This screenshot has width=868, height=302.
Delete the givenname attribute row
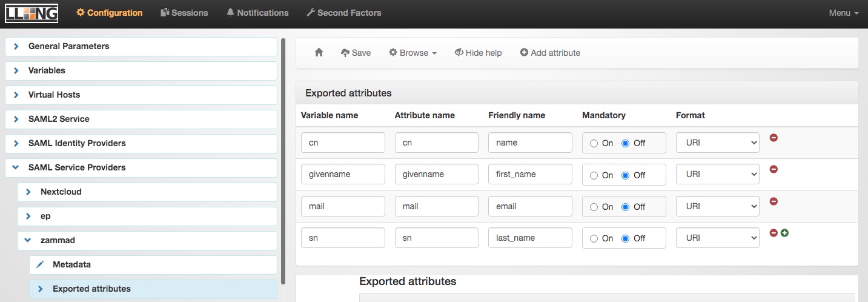click(x=774, y=169)
